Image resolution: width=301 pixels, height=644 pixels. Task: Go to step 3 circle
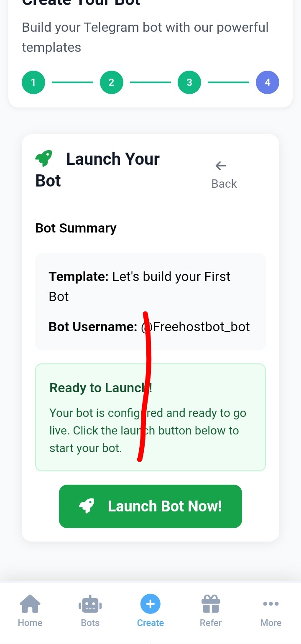(x=189, y=82)
